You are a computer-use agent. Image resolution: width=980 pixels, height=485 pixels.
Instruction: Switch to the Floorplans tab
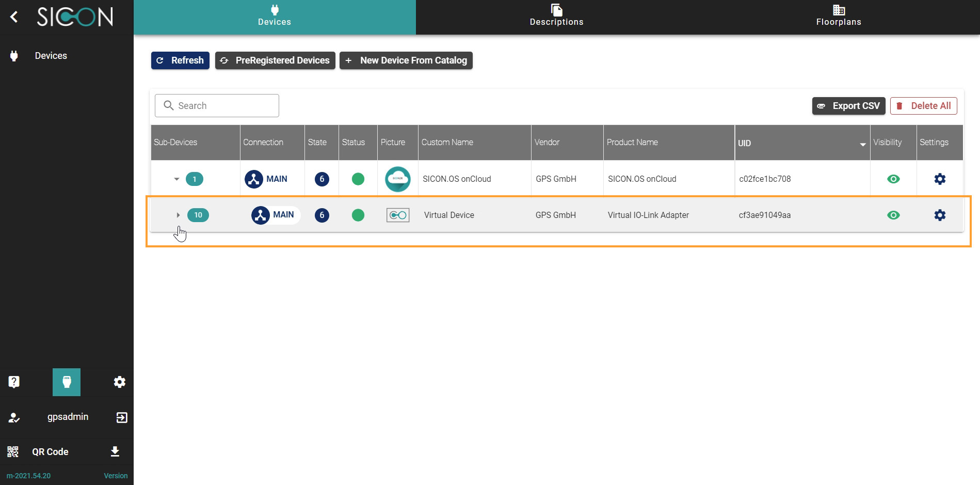[x=838, y=17]
